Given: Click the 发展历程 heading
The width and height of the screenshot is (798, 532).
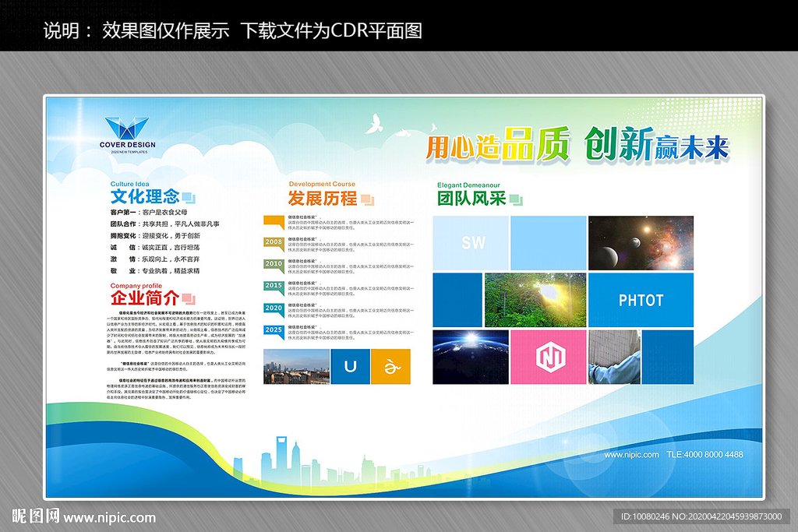Looking at the screenshot, I should click(x=323, y=198).
